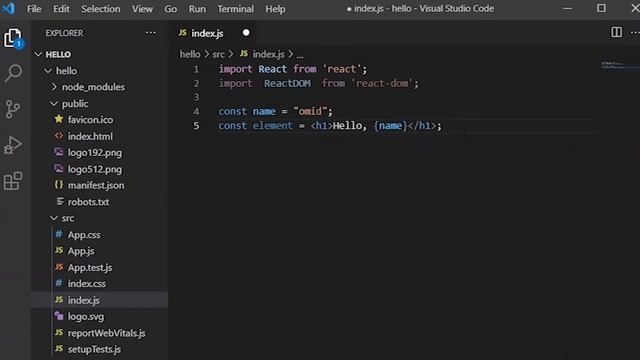
Task: Click the JS icon of App.js
Action: coord(59,251)
